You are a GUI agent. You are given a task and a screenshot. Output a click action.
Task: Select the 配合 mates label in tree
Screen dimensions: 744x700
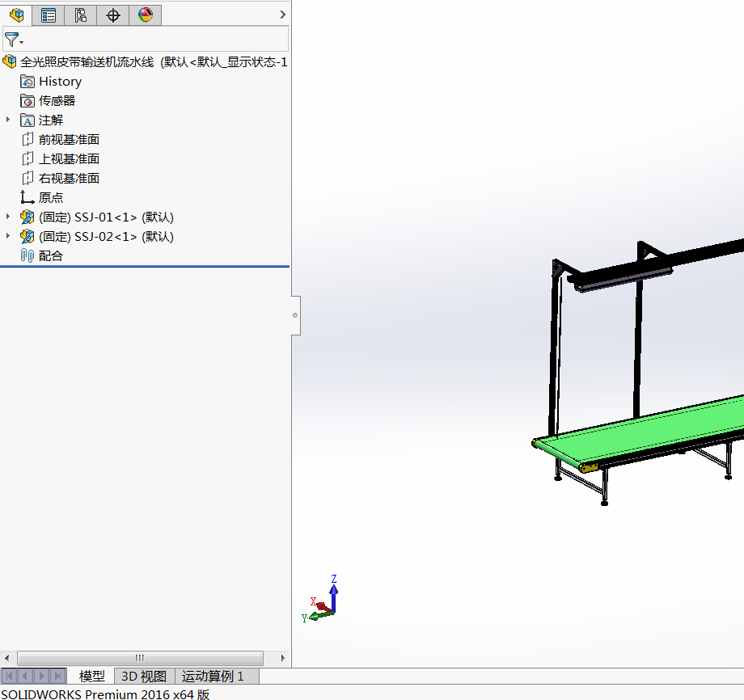pyautogui.click(x=51, y=256)
